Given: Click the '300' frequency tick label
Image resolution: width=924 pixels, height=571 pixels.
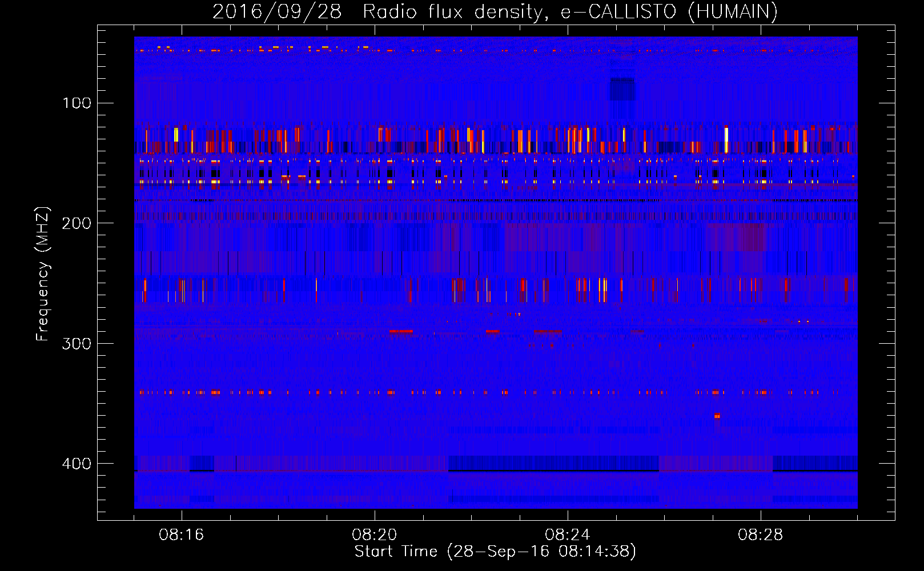Looking at the screenshot, I should pos(77,343).
